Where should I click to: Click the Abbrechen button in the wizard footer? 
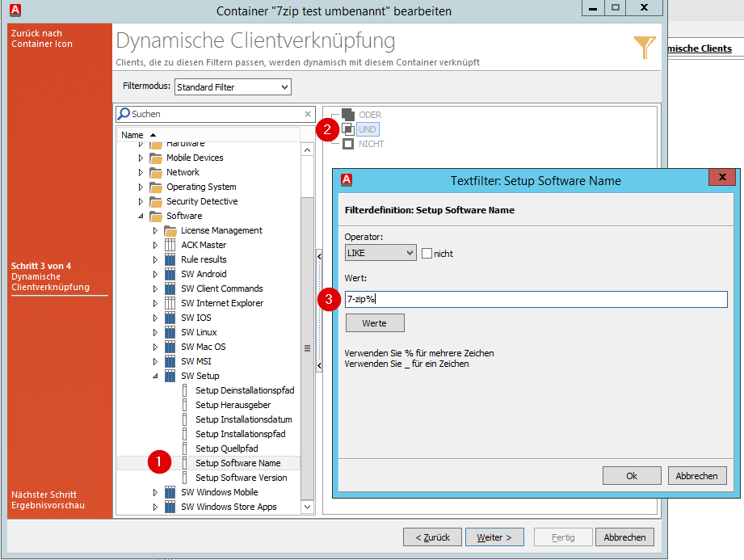624,537
